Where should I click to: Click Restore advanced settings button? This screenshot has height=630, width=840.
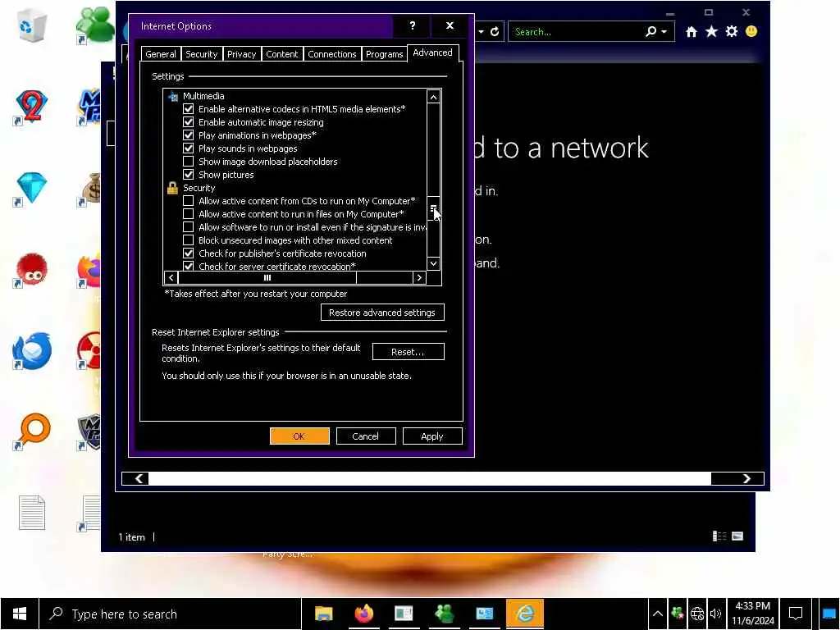pyautogui.click(x=382, y=313)
